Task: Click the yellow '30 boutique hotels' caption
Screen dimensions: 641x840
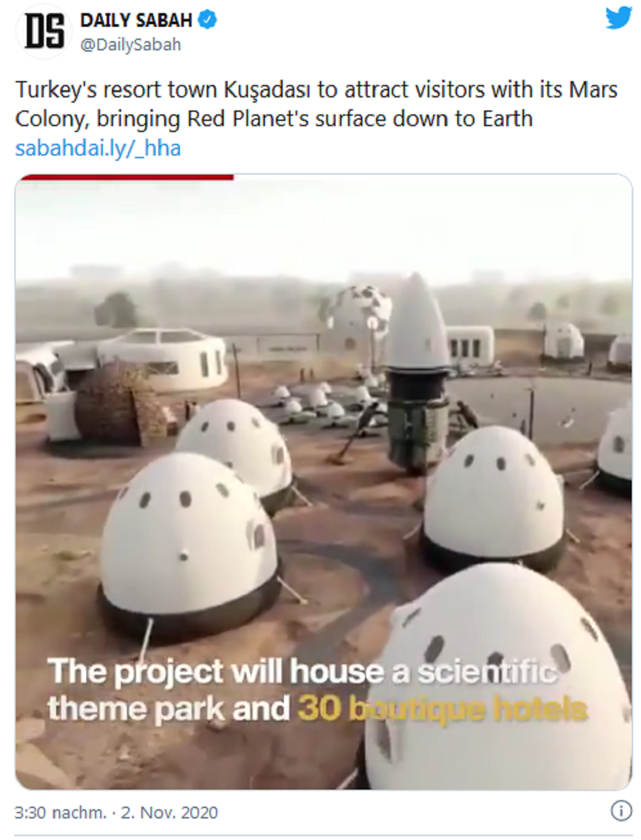Action: point(443,709)
